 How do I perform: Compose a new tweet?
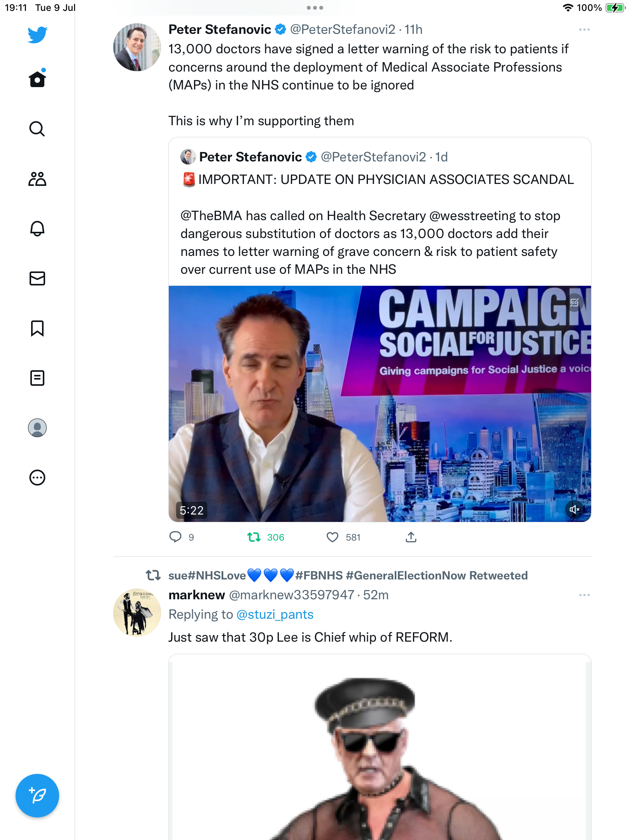click(x=37, y=796)
